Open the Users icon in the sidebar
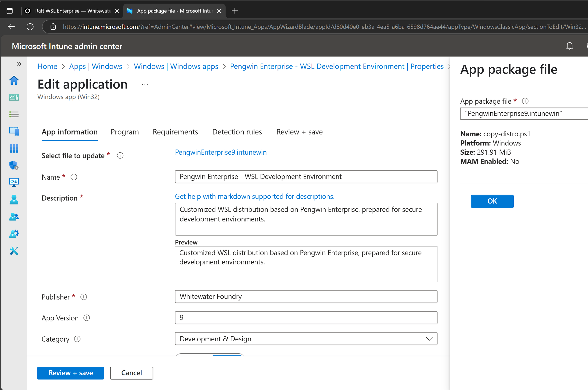This screenshot has height=390, width=588. [x=14, y=200]
